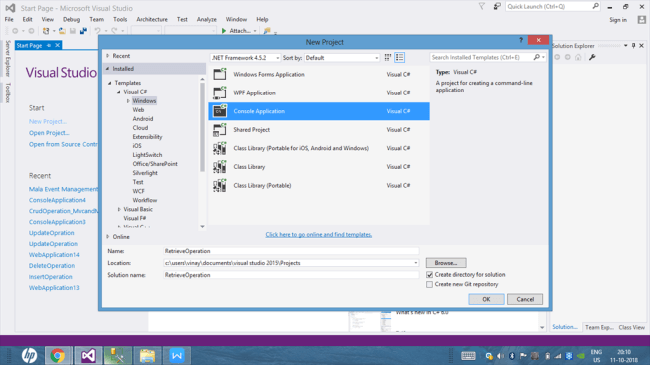Expand the Recent section in New Project

(108, 56)
